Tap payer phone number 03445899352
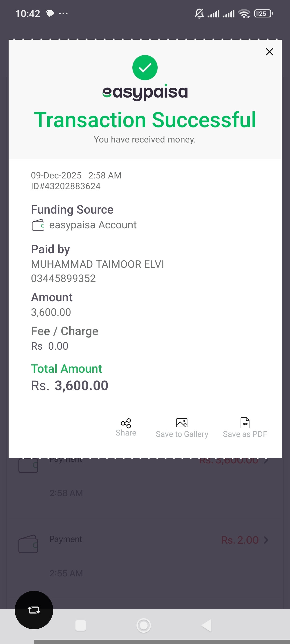Image resolution: width=290 pixels, height=644 pixels. point(63,279)
